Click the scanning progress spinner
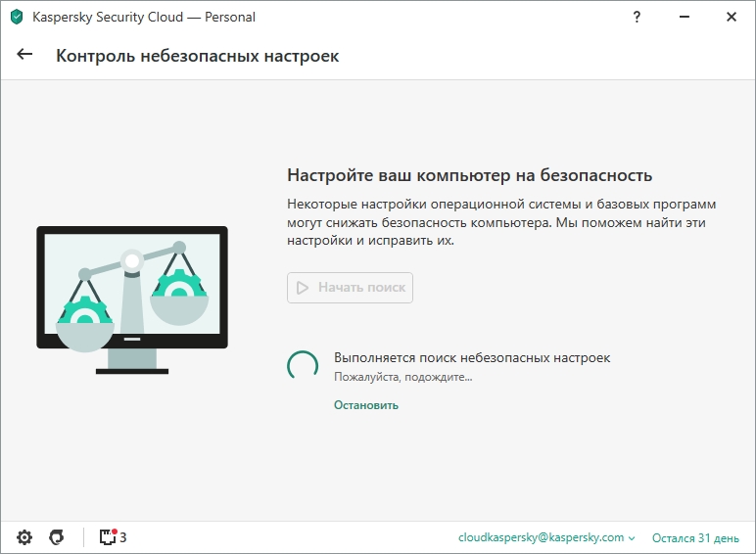The height and width of the screenshot is (554, 756). click(x=303, y=366)
